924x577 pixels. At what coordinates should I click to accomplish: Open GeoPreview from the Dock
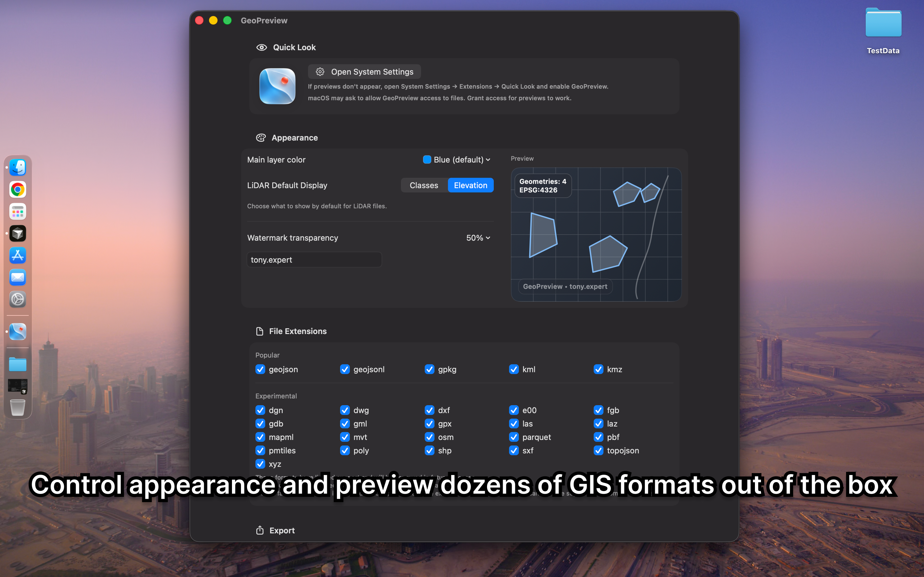click(x=18, y=332)
